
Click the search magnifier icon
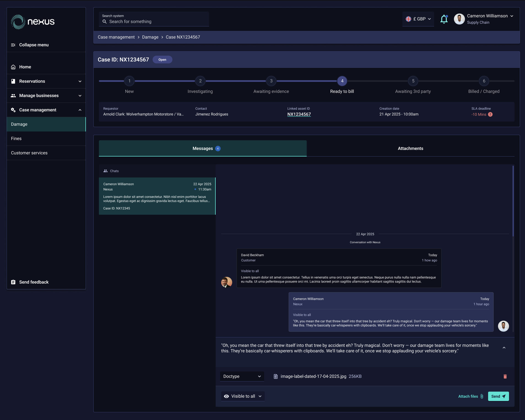pyautogui.click(x=104, y=21)
